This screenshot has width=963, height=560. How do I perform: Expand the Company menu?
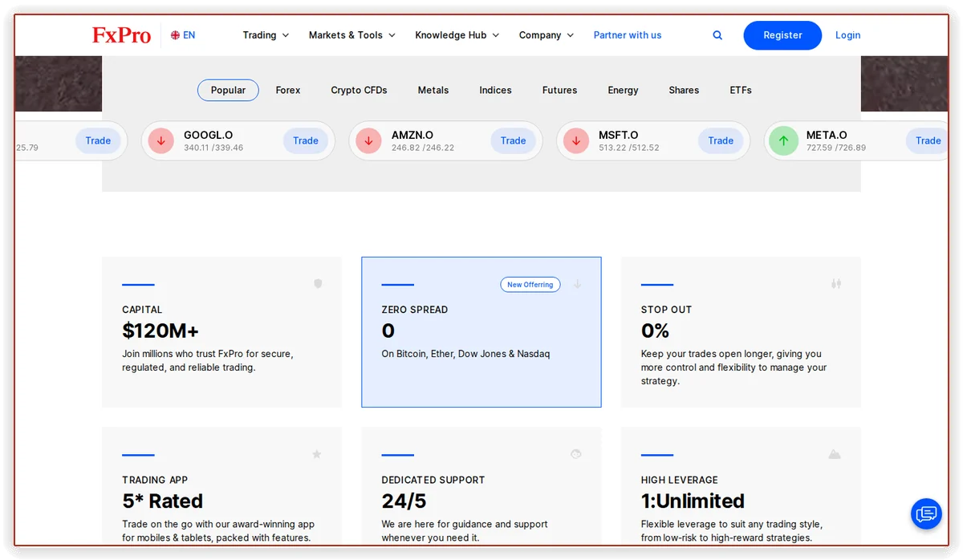[547, 35]
